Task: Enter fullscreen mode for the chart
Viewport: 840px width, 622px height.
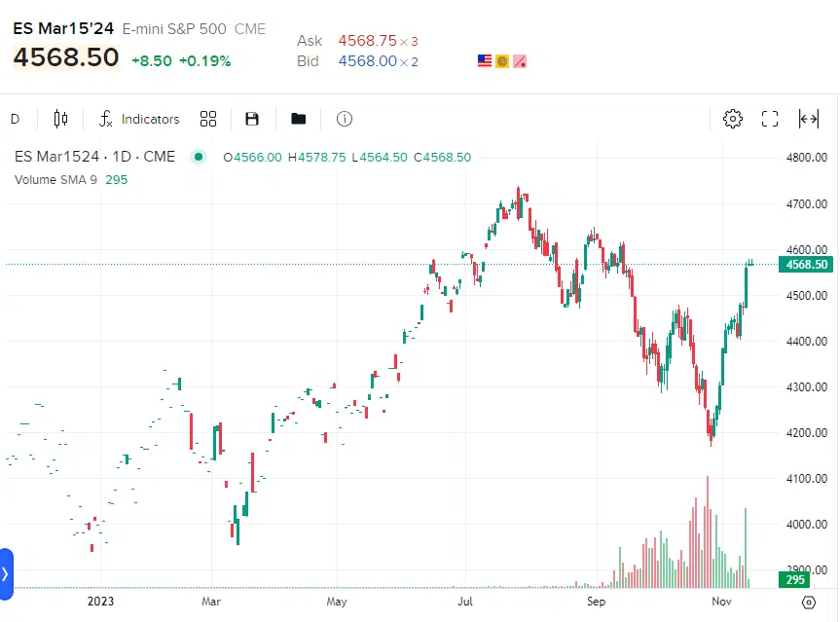Action: [770, 119]
